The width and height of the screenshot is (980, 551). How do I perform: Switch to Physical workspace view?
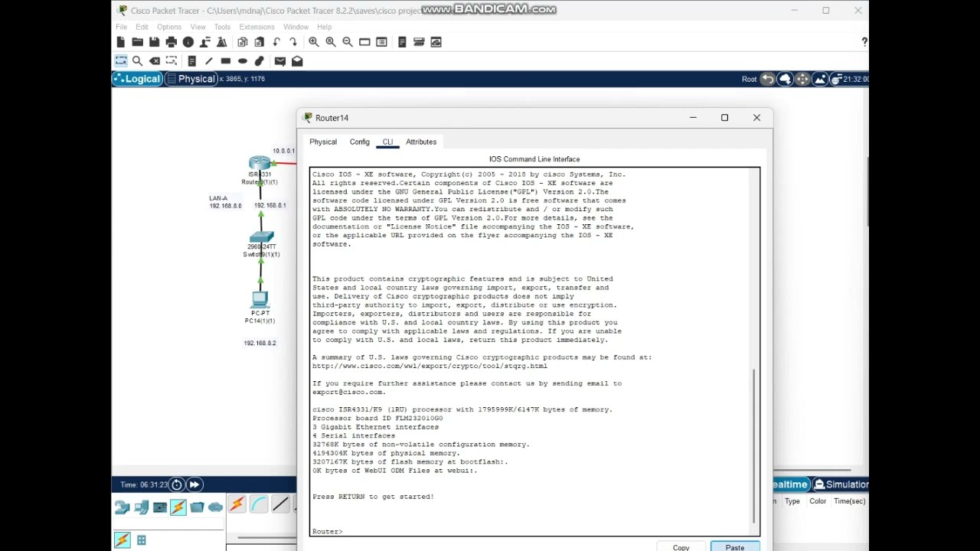pyautogui.click(x=191, y=79)
